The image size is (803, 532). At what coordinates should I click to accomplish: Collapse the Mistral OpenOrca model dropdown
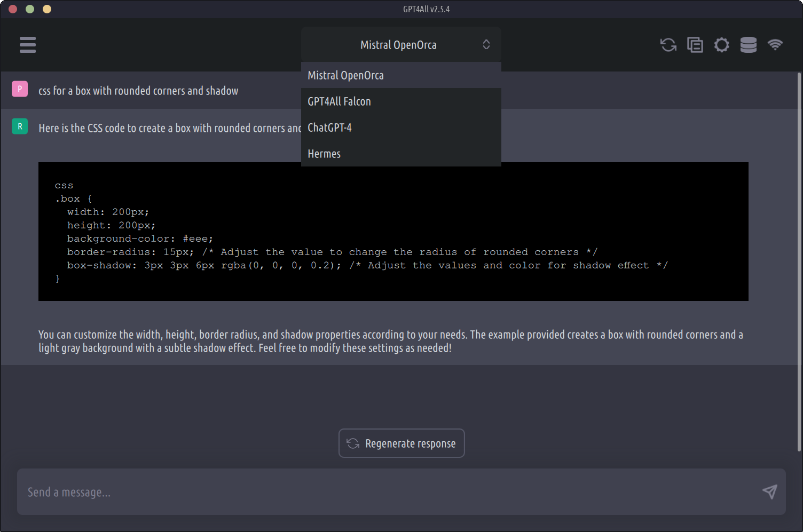[401, 45]
